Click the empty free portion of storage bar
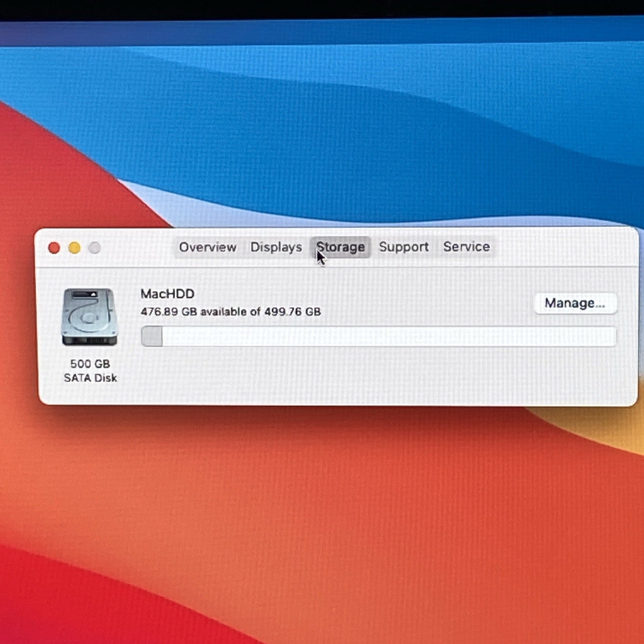The height and width of the screenshot is (644, 644). pyautogui.click(x=389, y=336)
